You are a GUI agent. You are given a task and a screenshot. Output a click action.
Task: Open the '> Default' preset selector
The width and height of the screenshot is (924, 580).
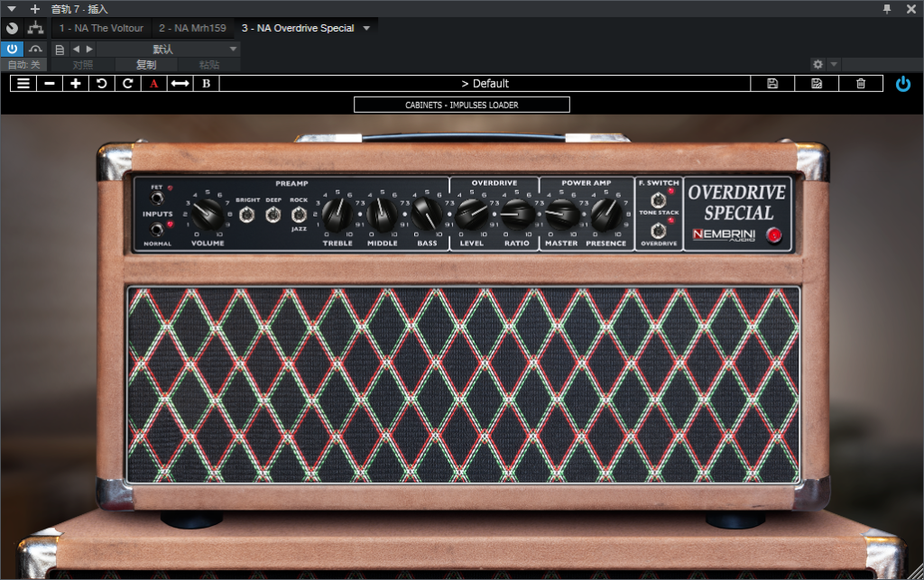click(485, 84)
